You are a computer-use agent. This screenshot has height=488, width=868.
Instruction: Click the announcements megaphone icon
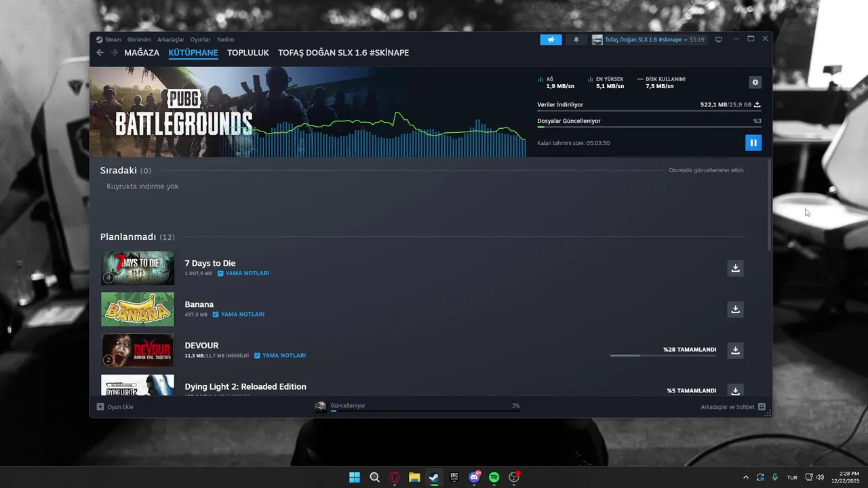551,39
